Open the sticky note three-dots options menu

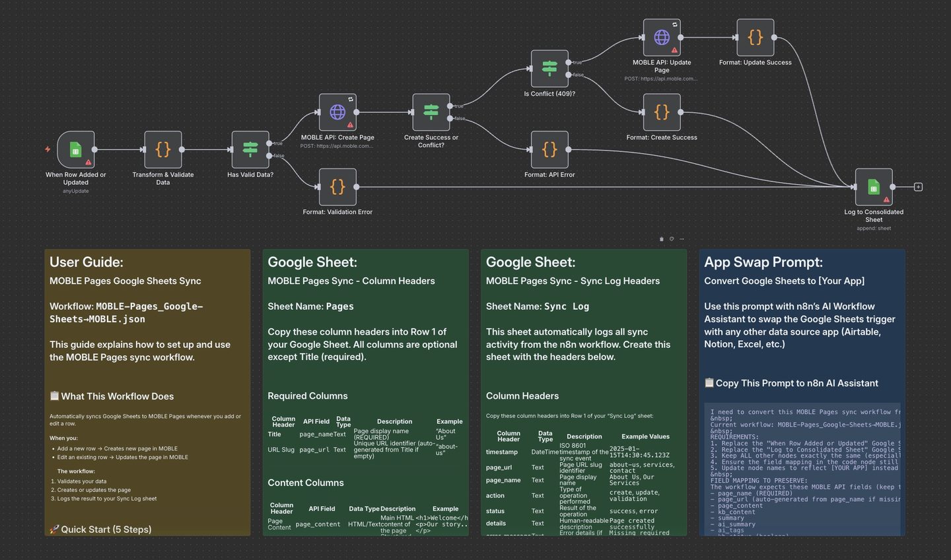[x=682, y=239]
